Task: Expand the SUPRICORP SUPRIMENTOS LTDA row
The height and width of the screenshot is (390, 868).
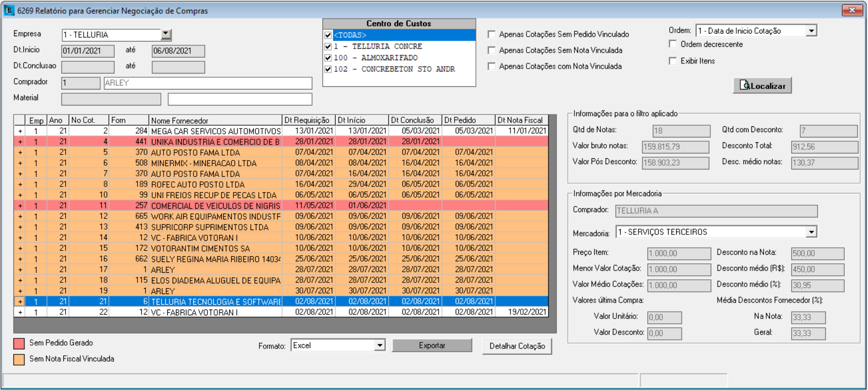Action: tap(20, 227)
